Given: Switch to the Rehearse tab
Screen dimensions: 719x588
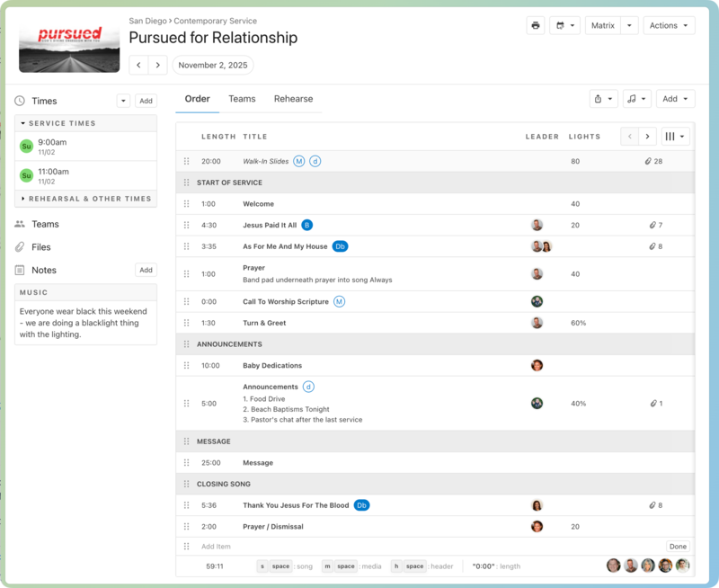Looking at the screenshot, I should click(x=293, y=99).
